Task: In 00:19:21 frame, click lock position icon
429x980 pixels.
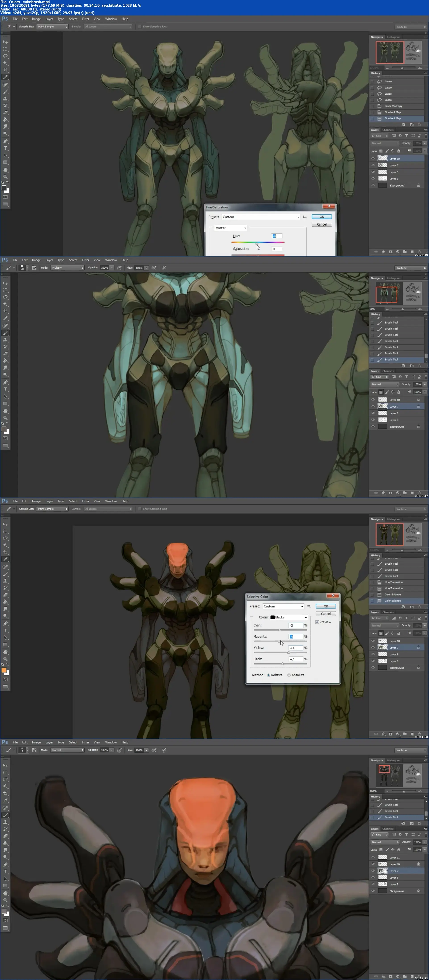Action: click(392, 849)
